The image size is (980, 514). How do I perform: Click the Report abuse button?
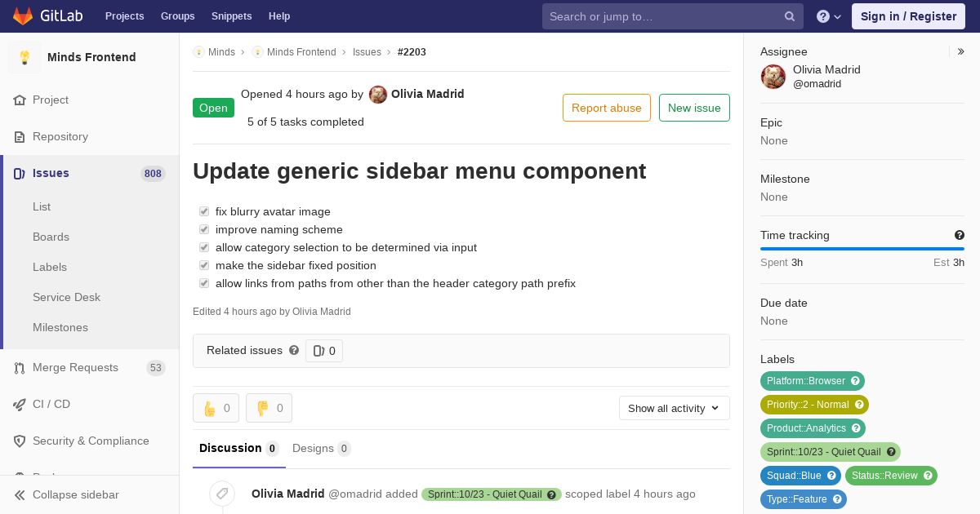[607, 108]
